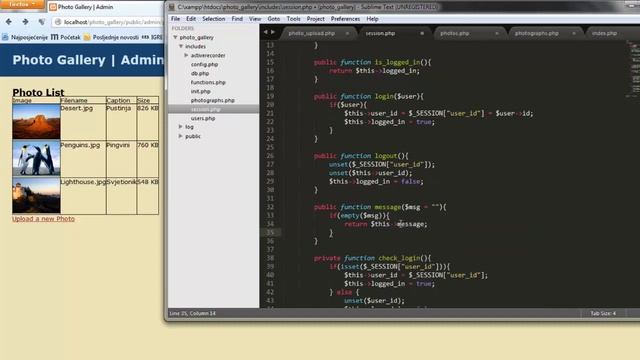This screenshot has width=640, height=360.
Task: Click the Firefox forward arrow button
Action: 25,22
